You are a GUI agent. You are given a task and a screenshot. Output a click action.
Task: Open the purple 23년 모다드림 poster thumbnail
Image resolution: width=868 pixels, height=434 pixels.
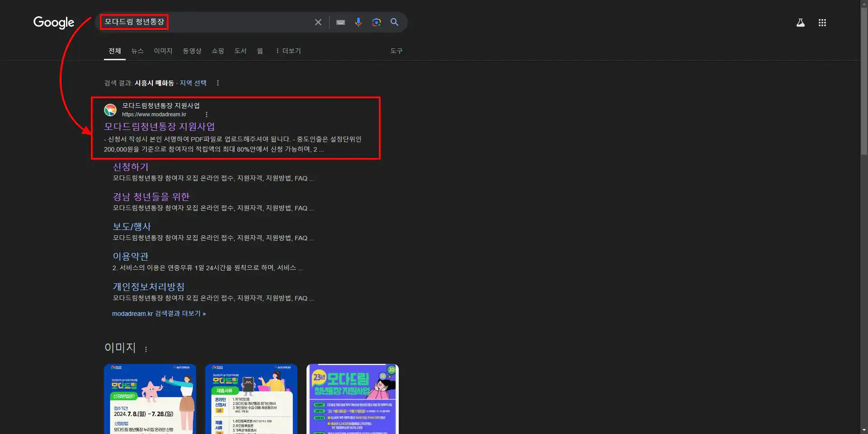(x=353, y=399)
